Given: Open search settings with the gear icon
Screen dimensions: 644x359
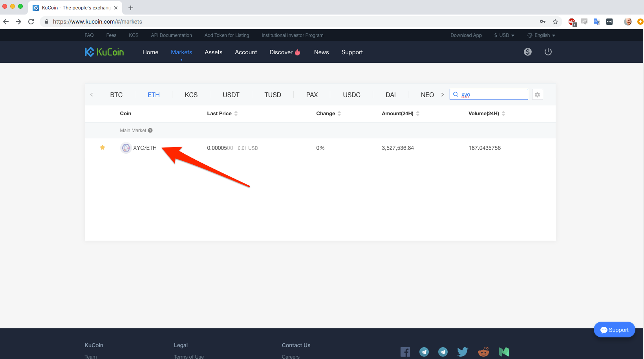Looking at the screenshot, I should (x=537, y=94).
